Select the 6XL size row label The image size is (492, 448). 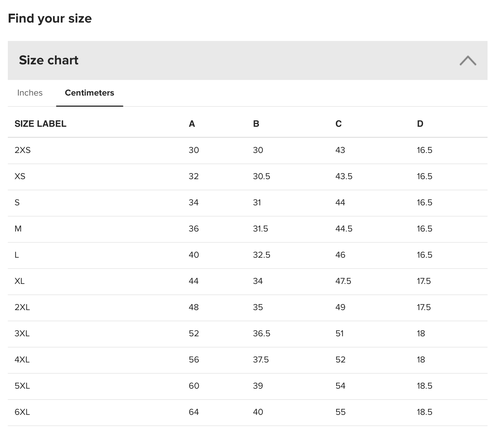(x=22, y=412)
